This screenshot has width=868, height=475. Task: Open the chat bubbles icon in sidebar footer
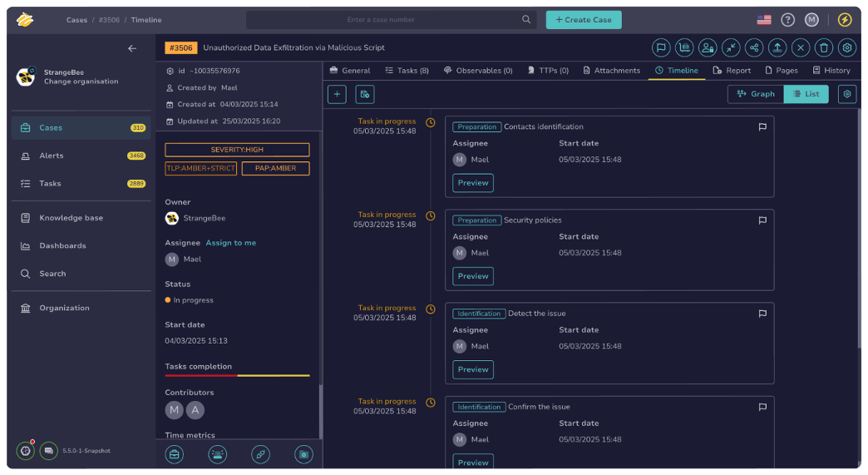tap(49, 451)
